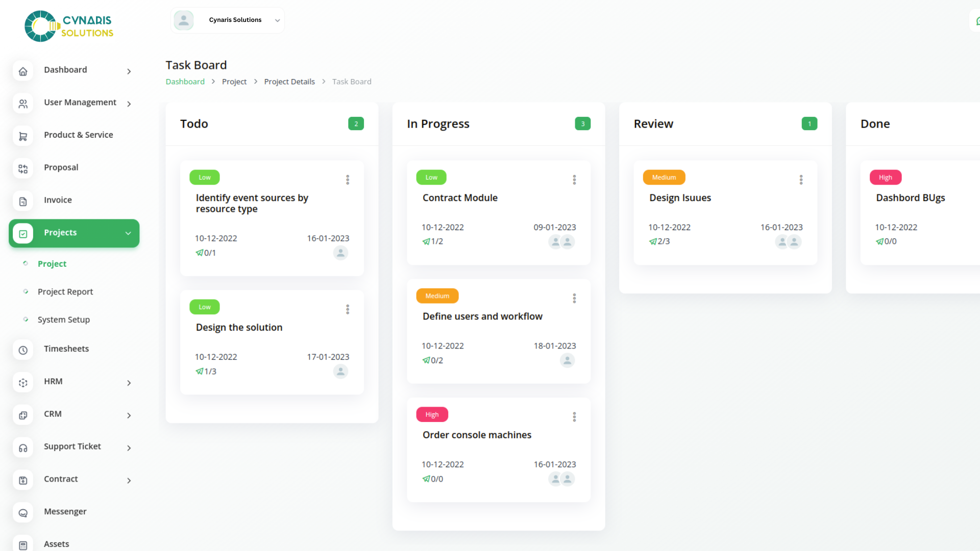Go to Dashboard via breadcrumb link

(185, 82)
